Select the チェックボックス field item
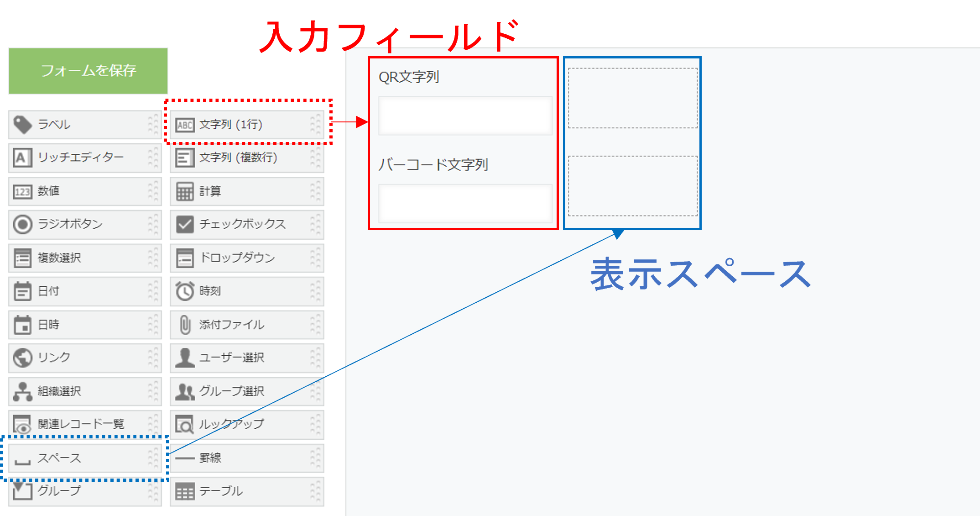Image resolution: width=980 pixels, height=516 pixels. click(246, 224)
